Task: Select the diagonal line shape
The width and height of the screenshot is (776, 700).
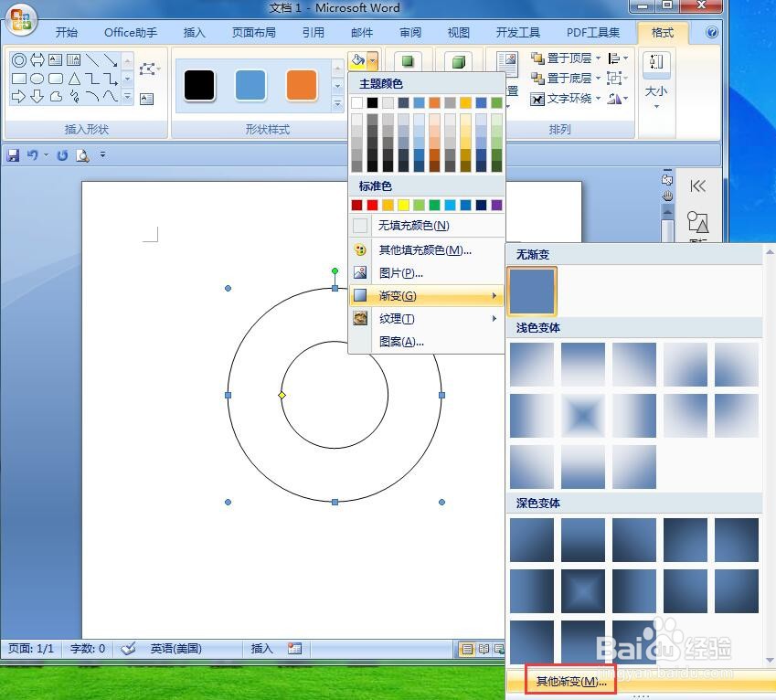Action: [x=92, y=60]
